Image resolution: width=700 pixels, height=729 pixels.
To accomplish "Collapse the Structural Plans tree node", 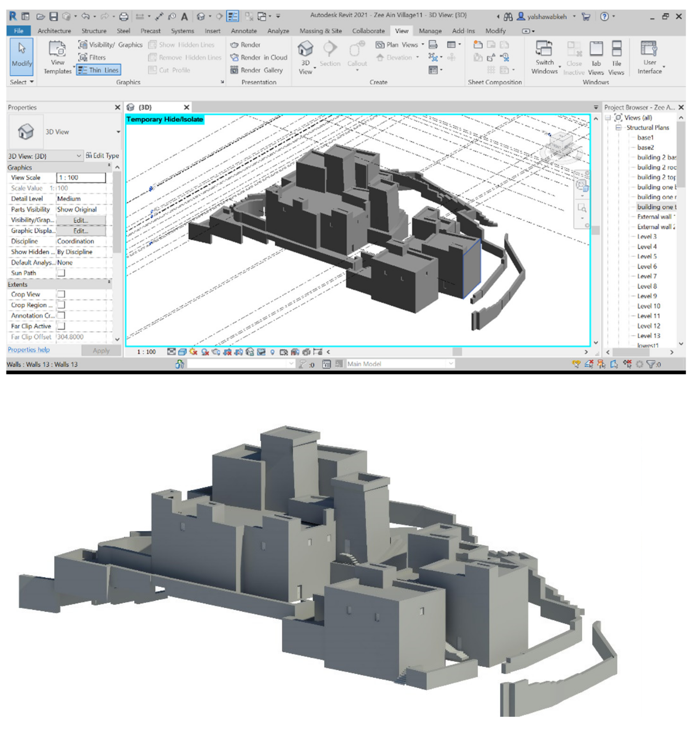I will [x=618, y=128].
